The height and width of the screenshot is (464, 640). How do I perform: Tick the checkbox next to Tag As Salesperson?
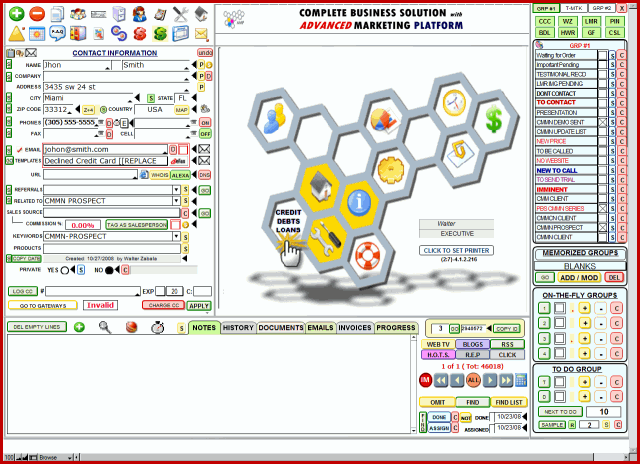click(x=175, y=225)
